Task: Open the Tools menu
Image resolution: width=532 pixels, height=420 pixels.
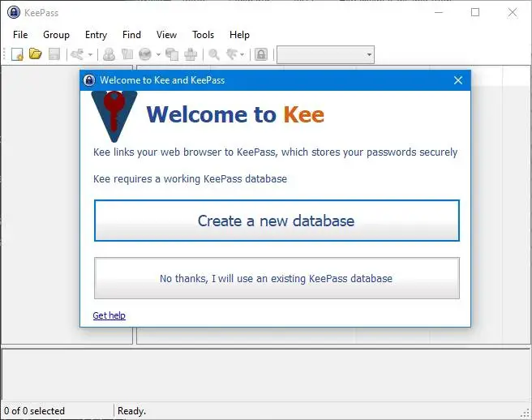Action: click(x=204, y=35)
